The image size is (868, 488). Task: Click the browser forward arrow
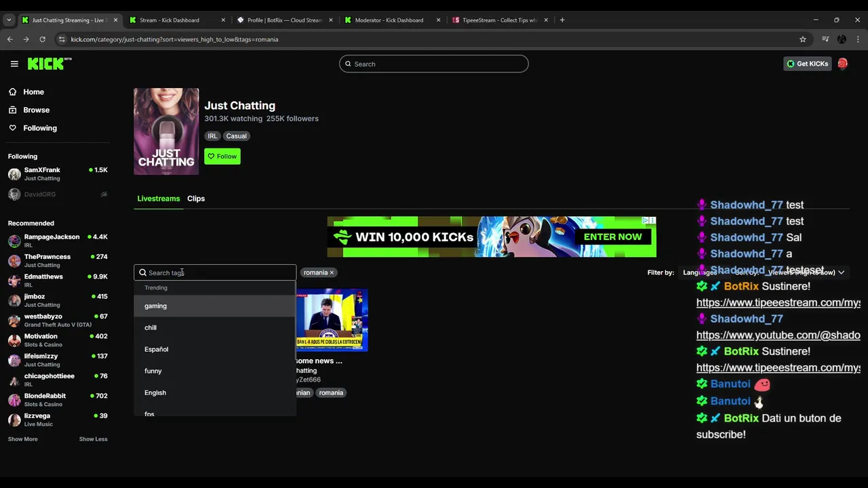(26, 39)
